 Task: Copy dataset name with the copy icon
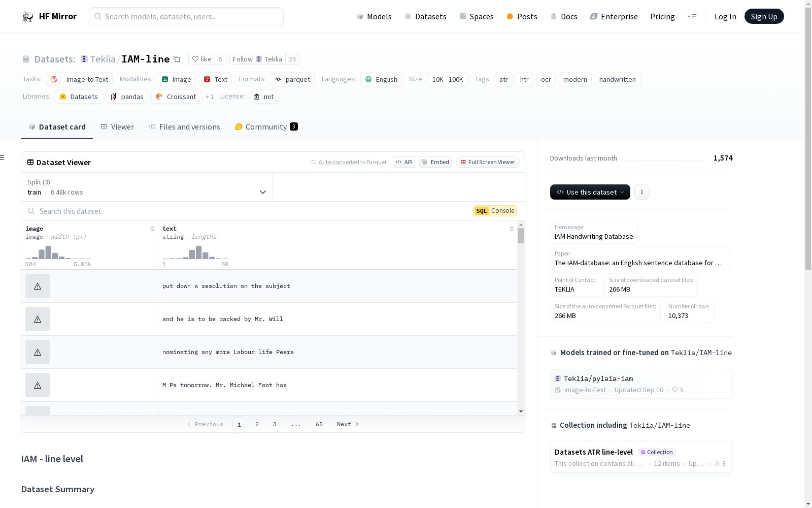coord(177,59)
